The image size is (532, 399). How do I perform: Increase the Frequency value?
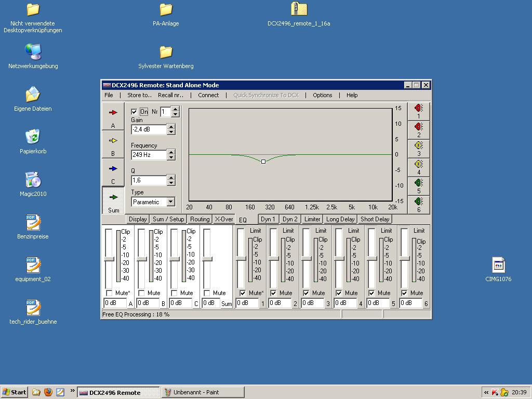pyautogui.click(x=171, y=152)
